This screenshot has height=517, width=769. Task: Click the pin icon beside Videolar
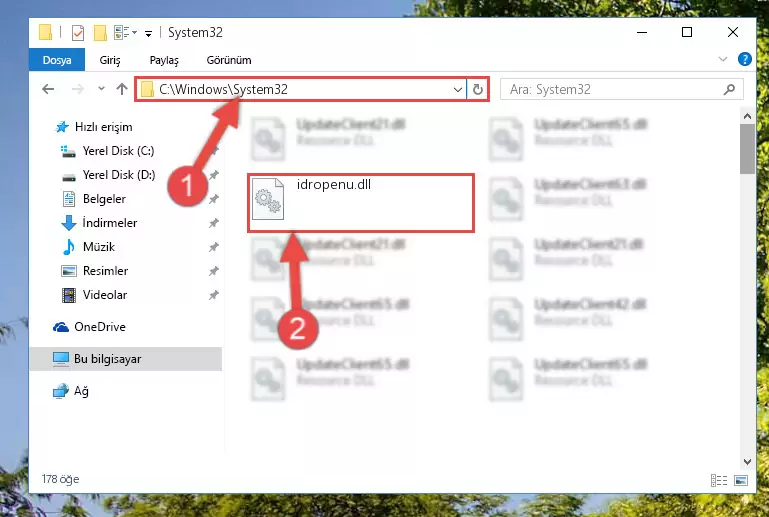coord(213,295)
